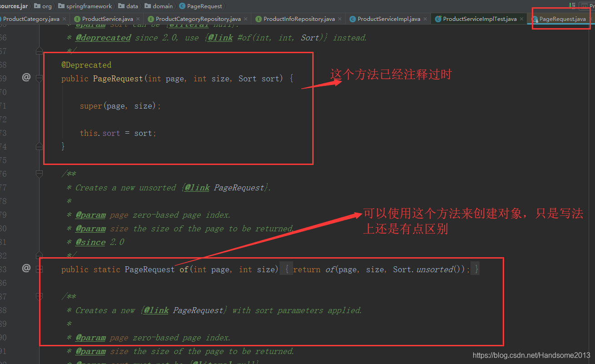Close the ProductInfoRepository.java tab
Screen dimensions: 595x364
340,19
